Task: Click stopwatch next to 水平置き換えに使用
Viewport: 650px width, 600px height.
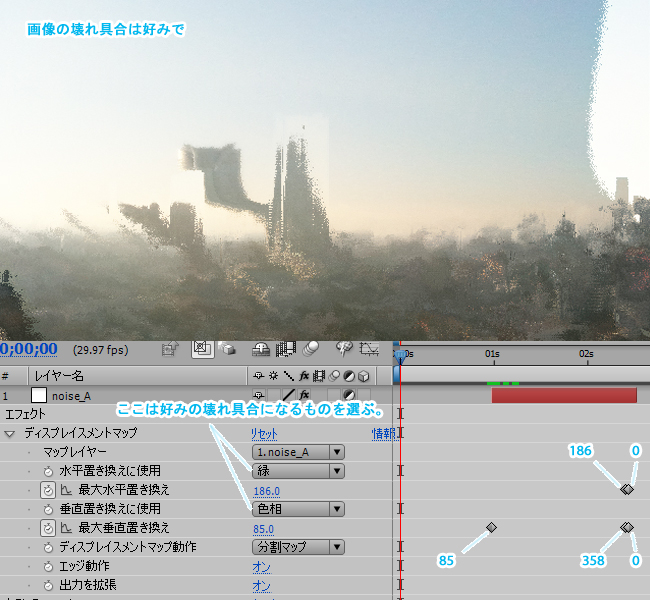Action: (47, 471)
